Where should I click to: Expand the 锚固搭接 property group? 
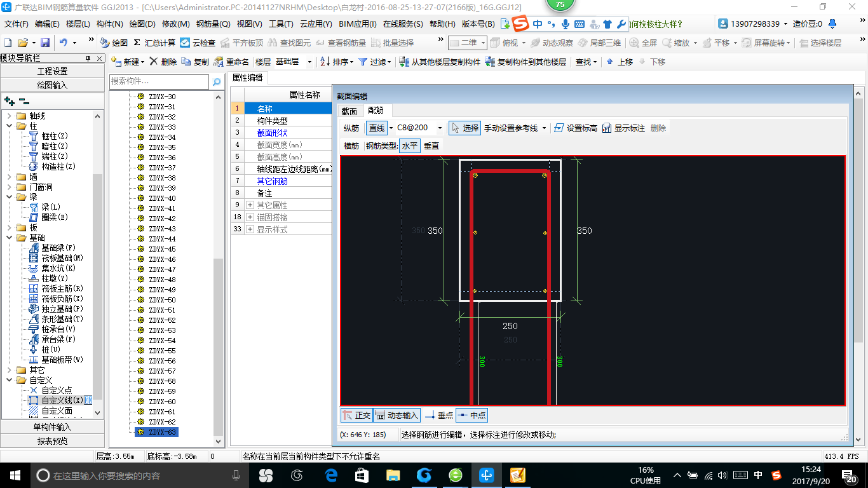pos(250,217)
